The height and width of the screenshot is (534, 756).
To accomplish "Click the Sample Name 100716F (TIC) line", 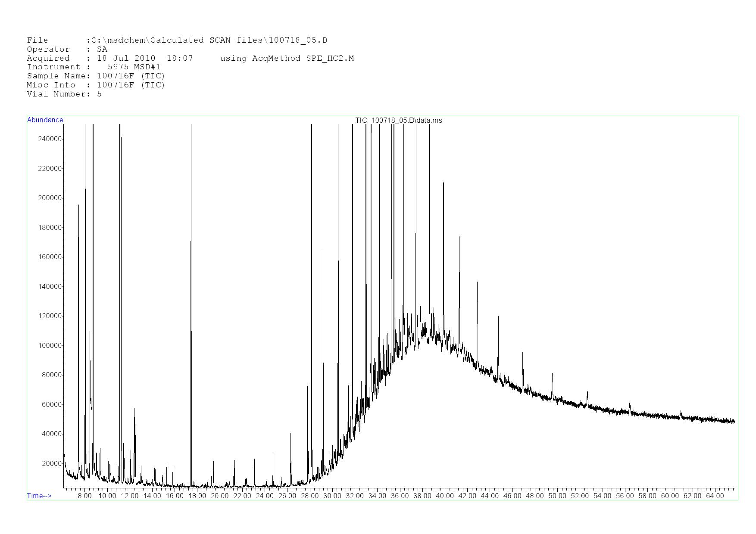I will tap(96, 76).
